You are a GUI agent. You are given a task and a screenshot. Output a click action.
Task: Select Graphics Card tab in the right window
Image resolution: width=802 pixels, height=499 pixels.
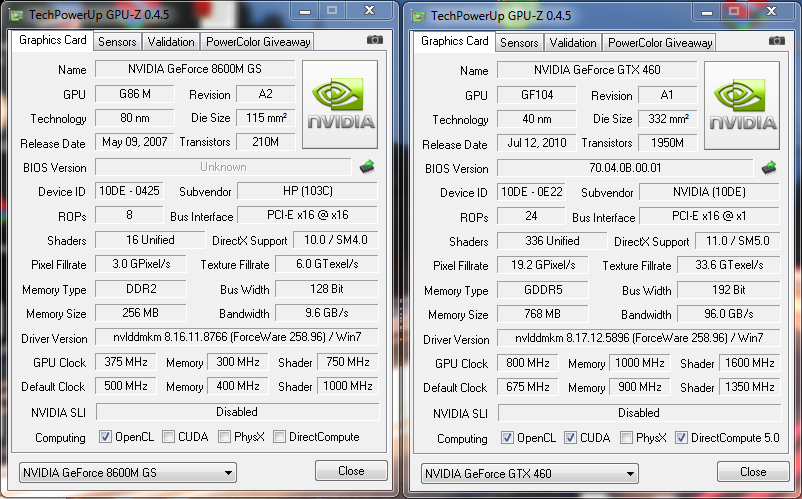tap(455, 41)
